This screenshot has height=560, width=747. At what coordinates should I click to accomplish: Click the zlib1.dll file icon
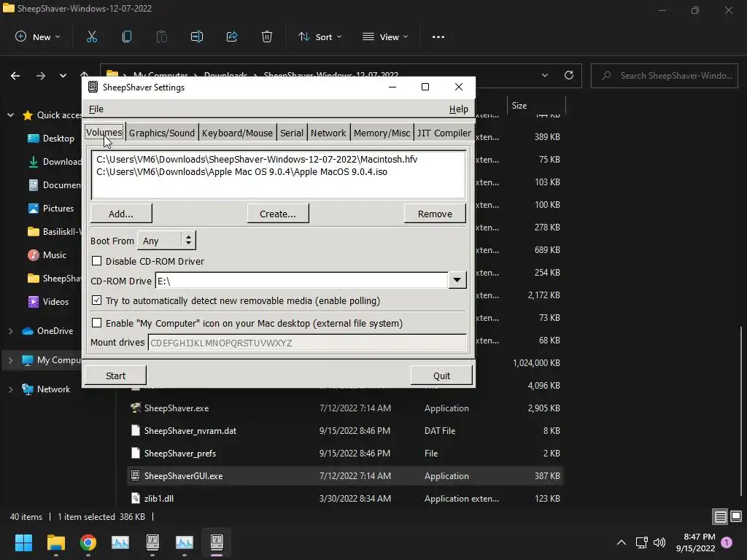click(136, 499)
